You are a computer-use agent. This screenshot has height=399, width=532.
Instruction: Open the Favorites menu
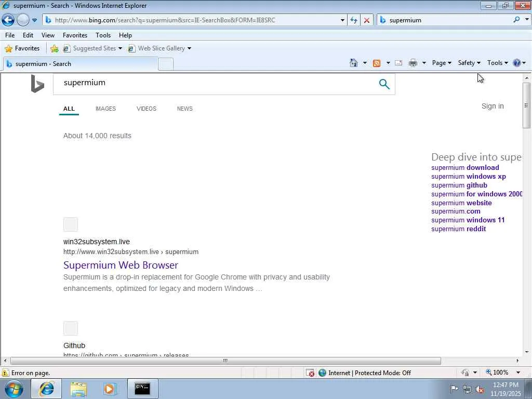pos(75,35)
